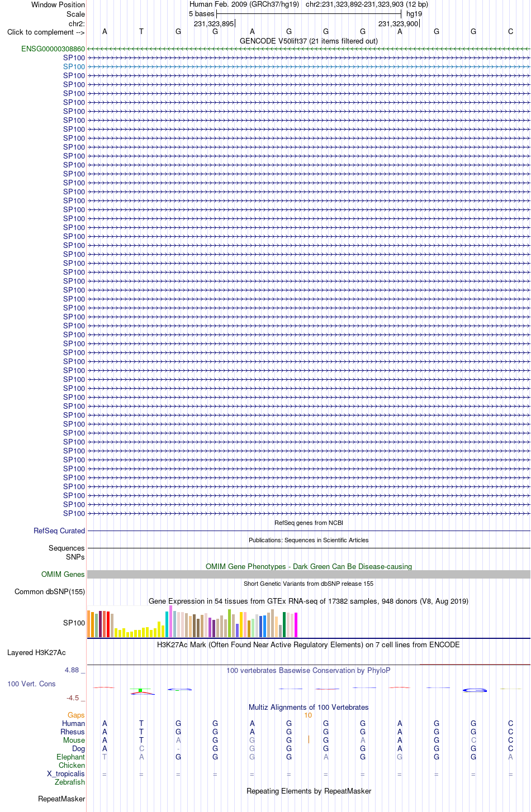The width and height of the screenshot is (531, 812).
Task: Click the 231,323,895 coordinate marker
Action: (x=214, y=24)
